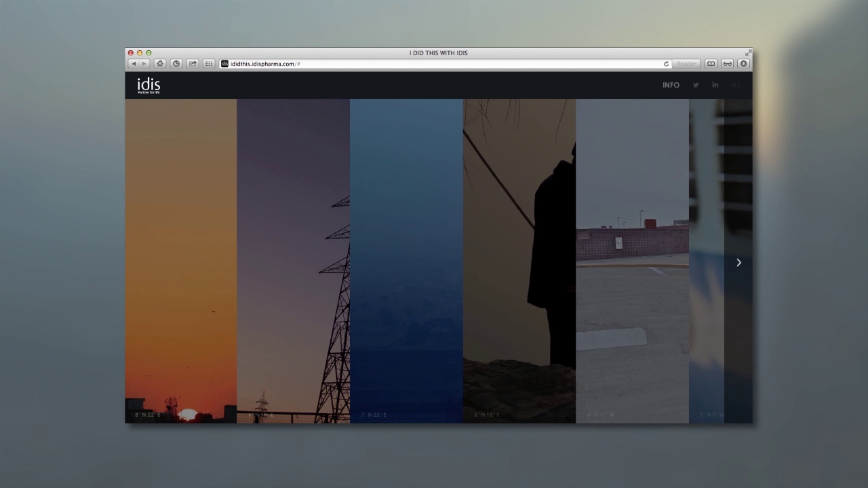Open the dark coat silhouette photo strip

[x=519, y=261]
